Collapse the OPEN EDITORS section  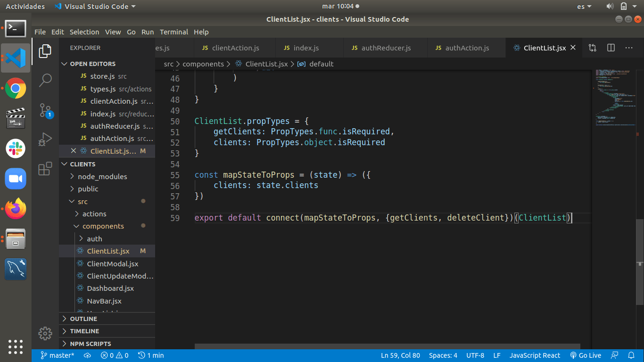point(92,64)
